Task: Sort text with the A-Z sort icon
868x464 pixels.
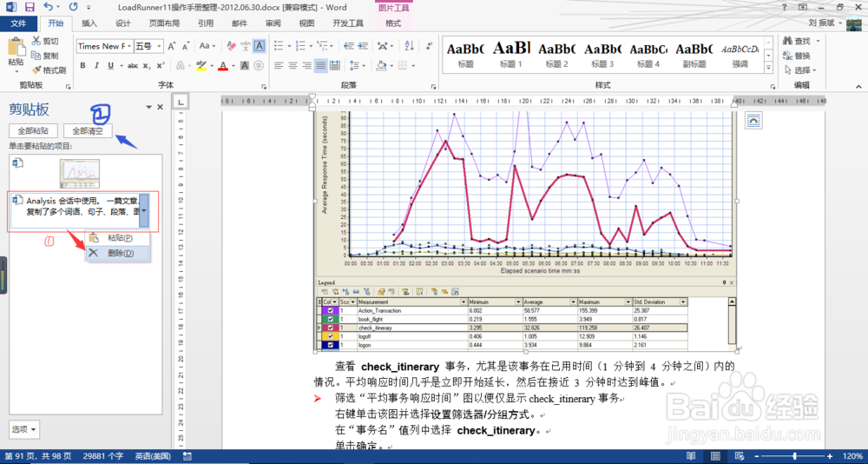Action: coord(409,46)
